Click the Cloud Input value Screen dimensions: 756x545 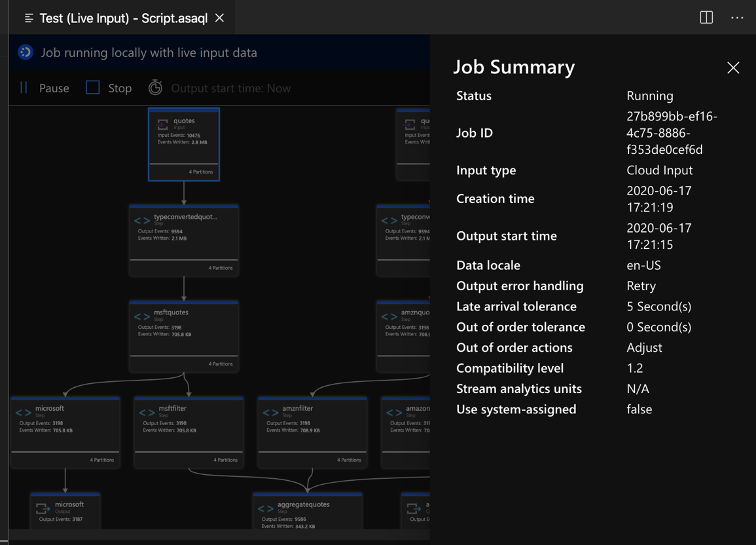[659, 170]
